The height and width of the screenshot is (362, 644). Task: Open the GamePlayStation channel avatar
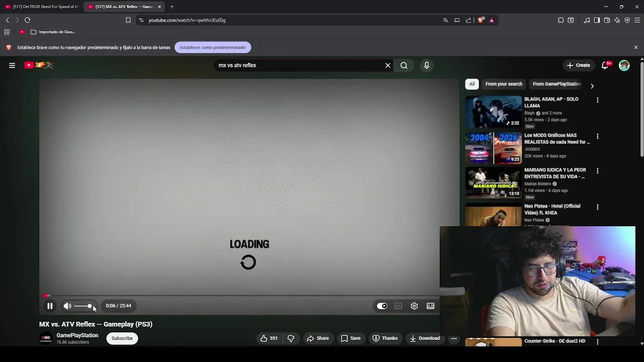[46, 338]
